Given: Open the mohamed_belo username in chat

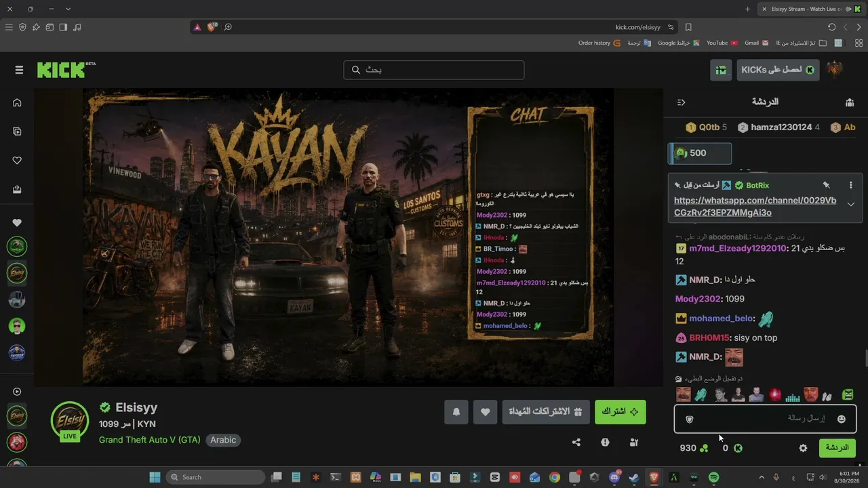Looking at the screenshot, I should point(722,319).
